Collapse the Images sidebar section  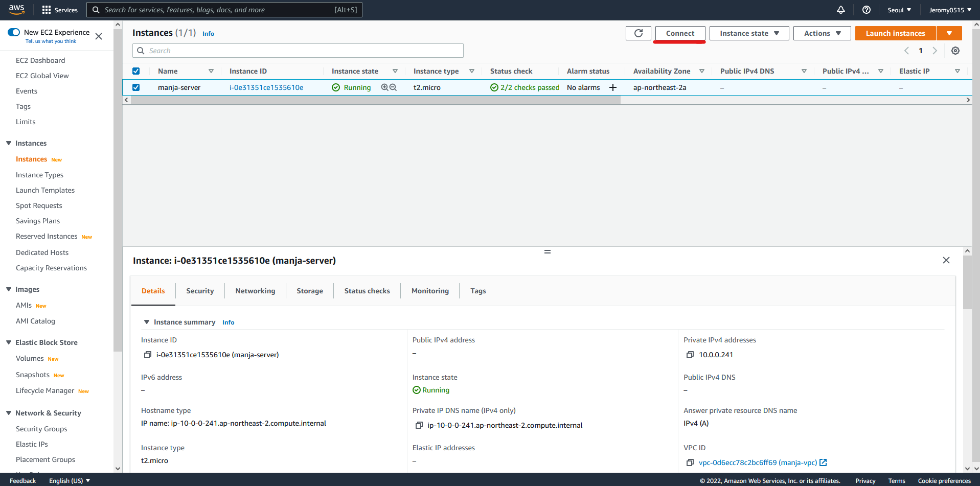9,289
